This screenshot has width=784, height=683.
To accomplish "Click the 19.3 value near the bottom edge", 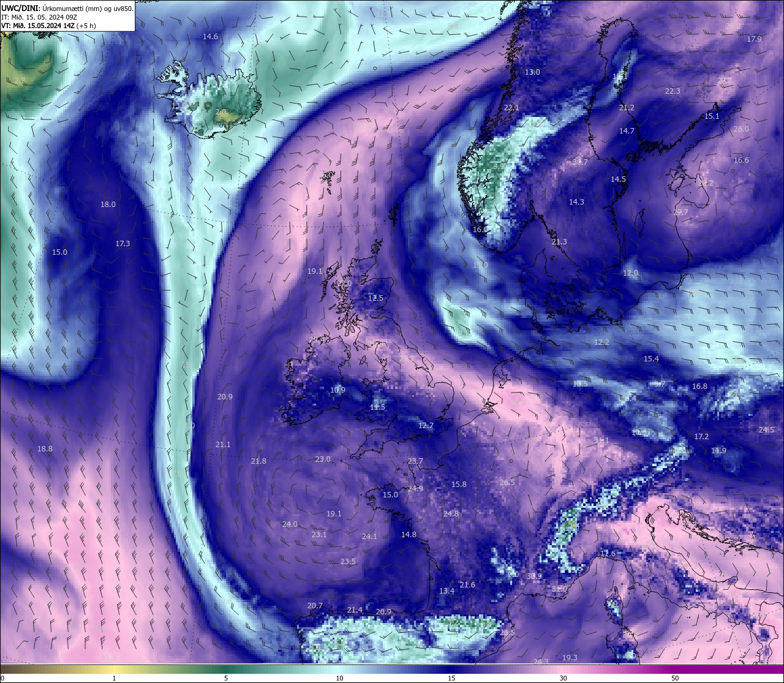I will point(570,658).
